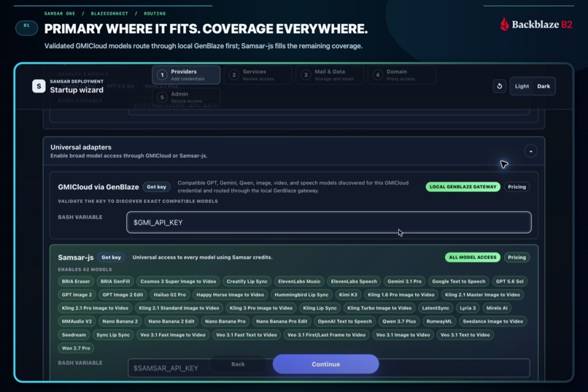Viewport: 588px width, 392px height.
Task: Click the Kling 1.6 Pro Image to Video chip
Action: point(401,295)
